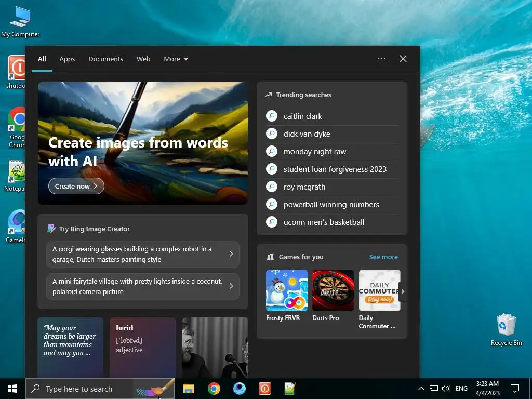Click search icon beside caitlin clark

click(x=272, y=116)
